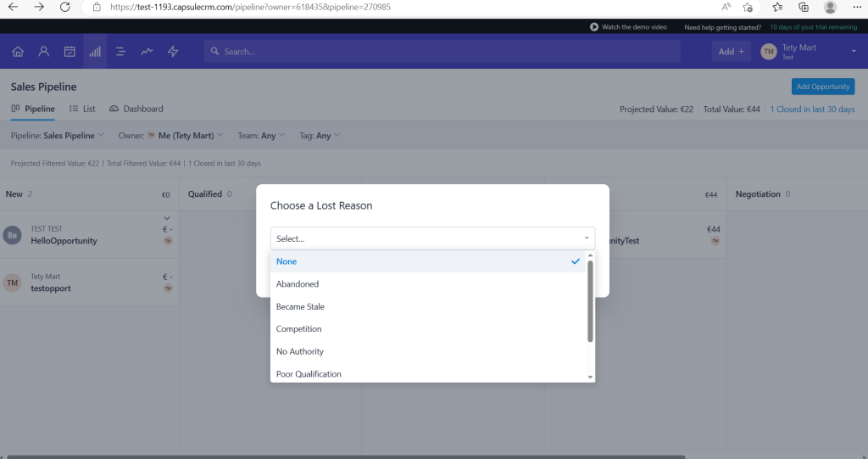This screenshot has width=868, height=459.
Task: Open the cases list icon
Action: click(120, 52)
